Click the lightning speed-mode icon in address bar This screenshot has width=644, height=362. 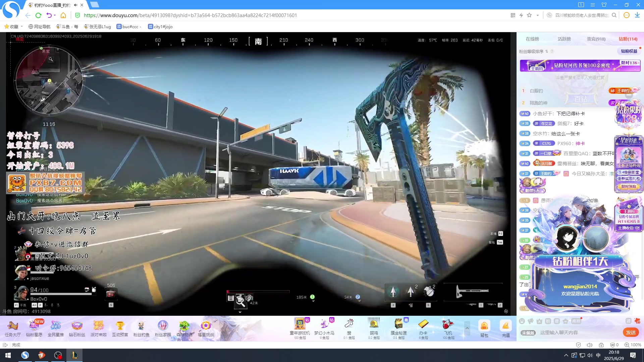(521, 15)
